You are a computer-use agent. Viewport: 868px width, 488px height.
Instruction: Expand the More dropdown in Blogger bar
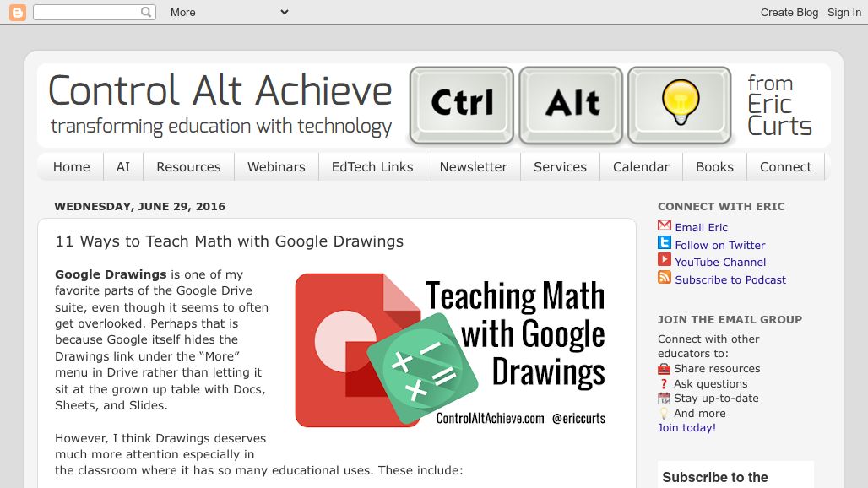pyautogui.click(x=229, y=12)
